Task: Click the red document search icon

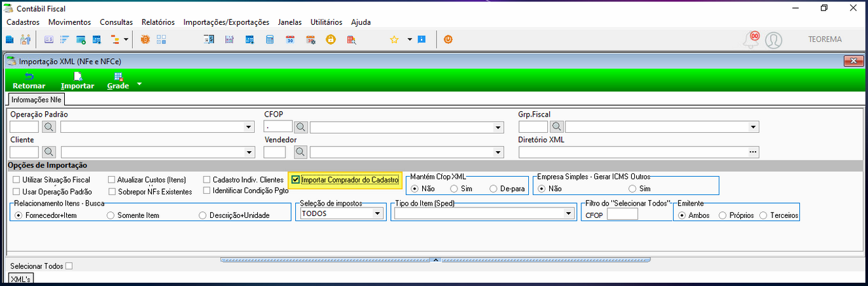Action: coord(352,39)
